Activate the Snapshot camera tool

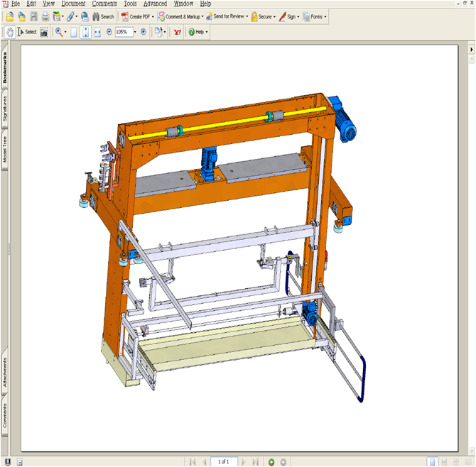[43, 32]
